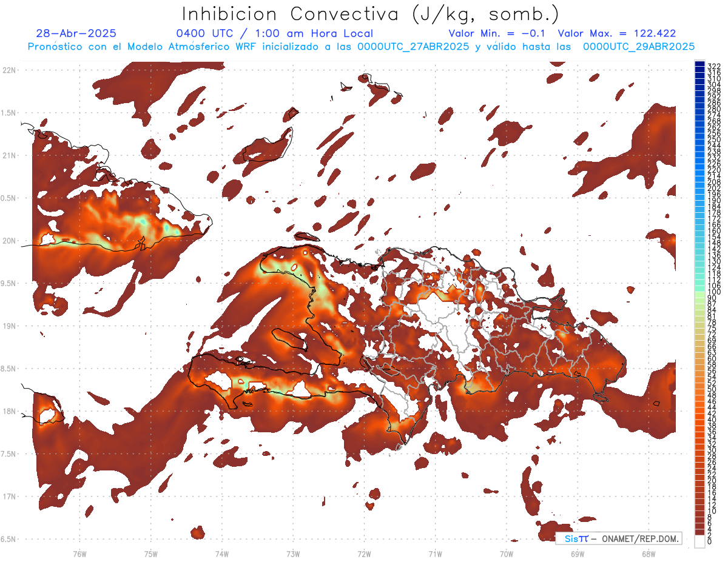
Task: Click the '304' value on the color scale
Action: coord(713,84)
